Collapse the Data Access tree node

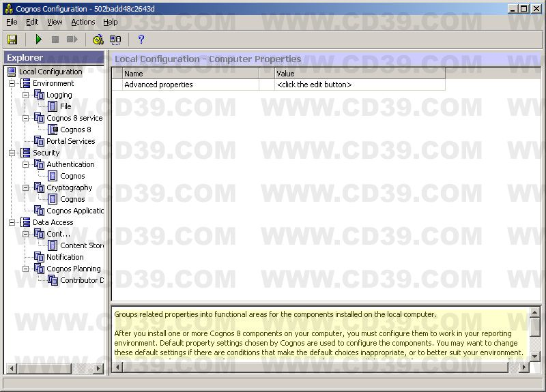[x=12, y=222]
